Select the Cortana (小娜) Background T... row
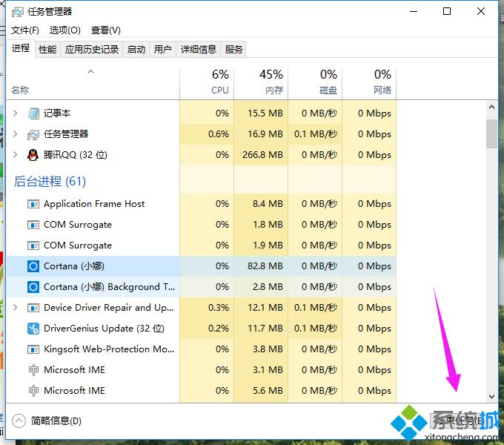The width and height of the screenshot is (504, 445). point(201,287)
